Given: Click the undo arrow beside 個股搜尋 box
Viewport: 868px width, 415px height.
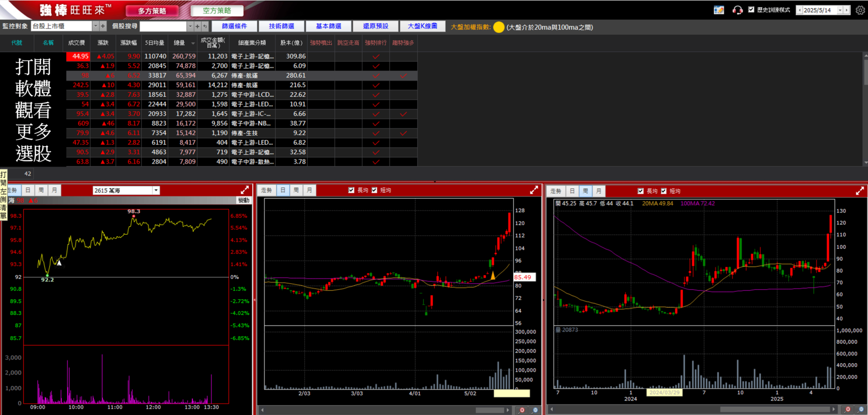Looking at the screenshot, I should (205, 26).
